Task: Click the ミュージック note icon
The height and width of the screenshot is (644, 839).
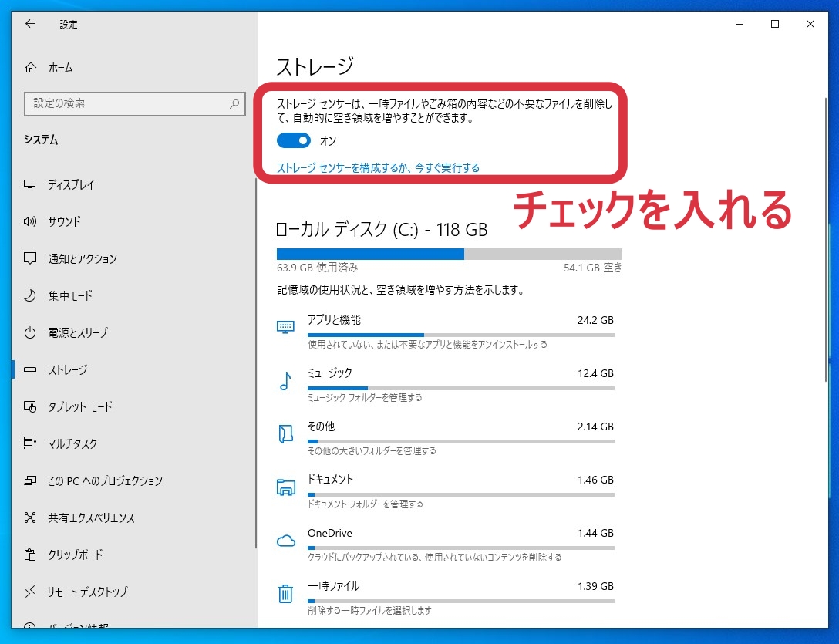Action: click(285, 381)
